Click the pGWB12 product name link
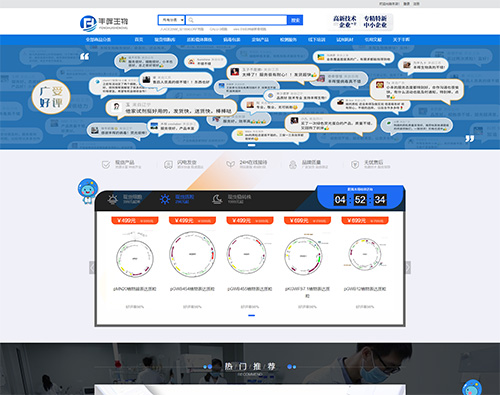Screen dimensions: 500x395 (365, 289)
